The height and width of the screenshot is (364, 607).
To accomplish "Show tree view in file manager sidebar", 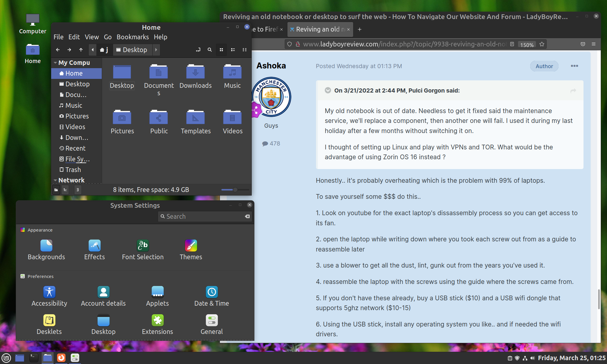I will pyautogui.click(x=65, y=190).
